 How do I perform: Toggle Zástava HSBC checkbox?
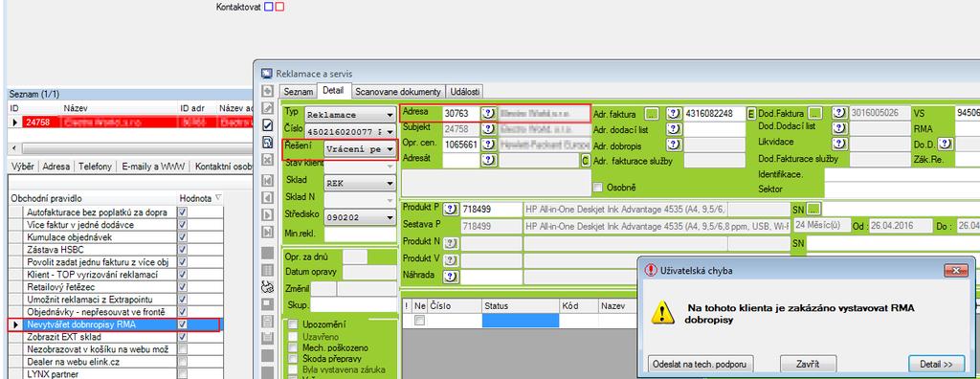pos(183,250)
